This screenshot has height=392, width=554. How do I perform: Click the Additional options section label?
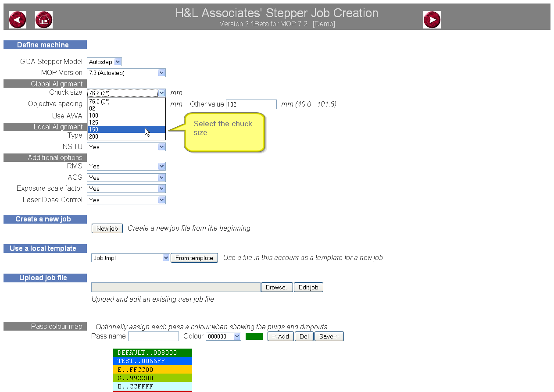pyautogui.click(x=45, y=157)
